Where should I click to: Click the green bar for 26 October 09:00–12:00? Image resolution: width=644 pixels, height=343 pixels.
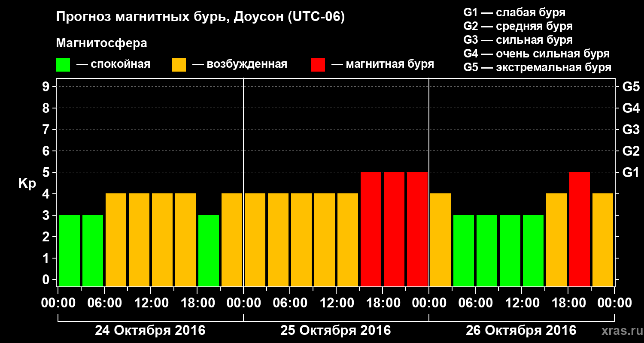coord(510,250)
